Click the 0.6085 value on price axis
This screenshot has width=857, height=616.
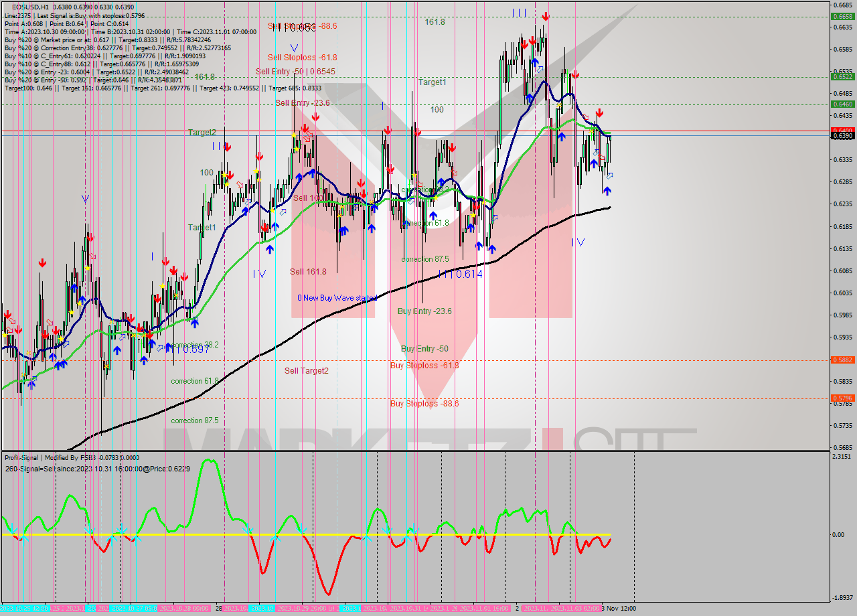point(842,271)
